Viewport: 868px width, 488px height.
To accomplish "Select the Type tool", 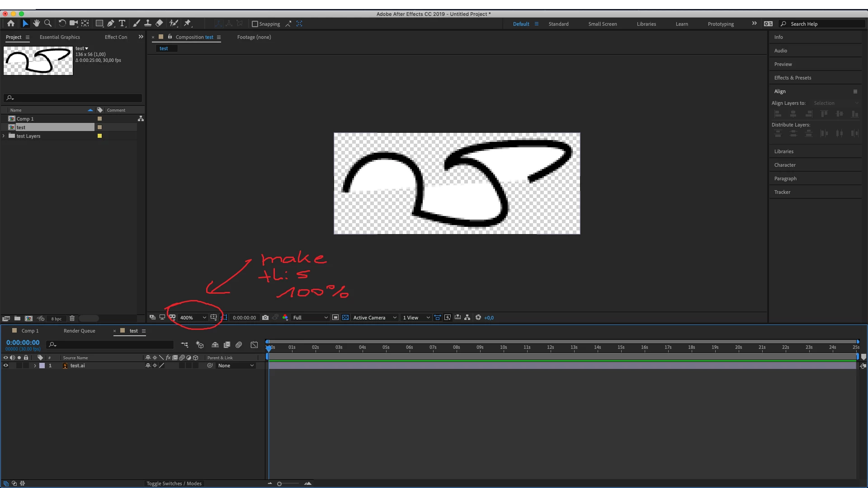I will coord(122,23).
